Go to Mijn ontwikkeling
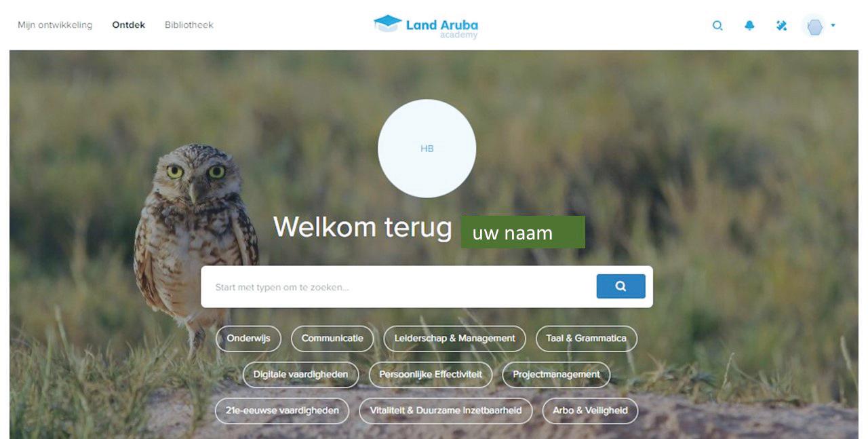868x439 pixels. tap(55, 25)
